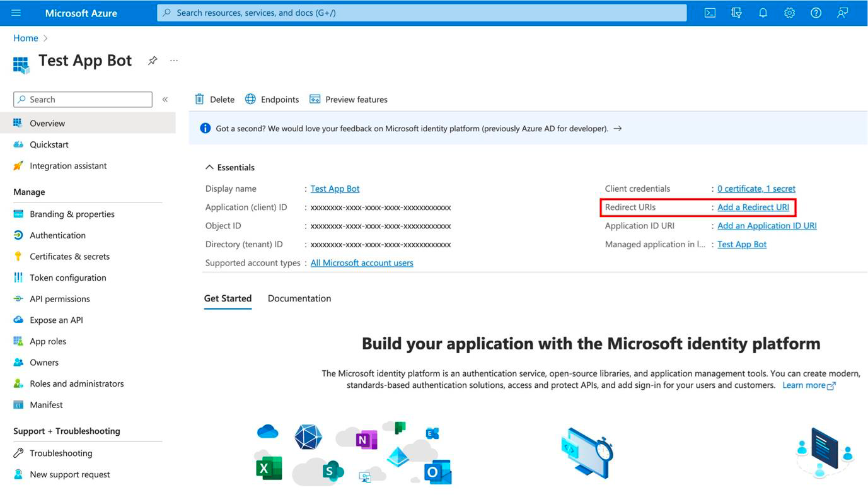The height and width of the screenshot is (497, 868).
Task: Click the Application (client) ID value
Action: 381,208
